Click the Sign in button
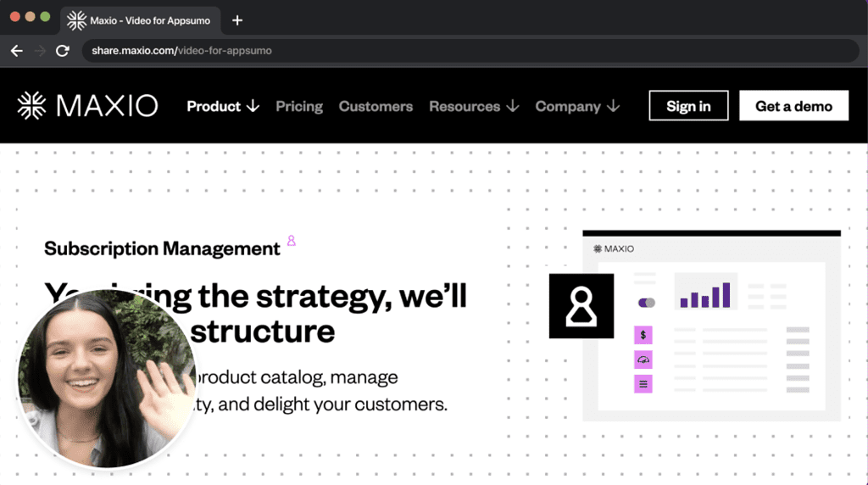Screen dimensions: 868x485 [x=688, y=106]
